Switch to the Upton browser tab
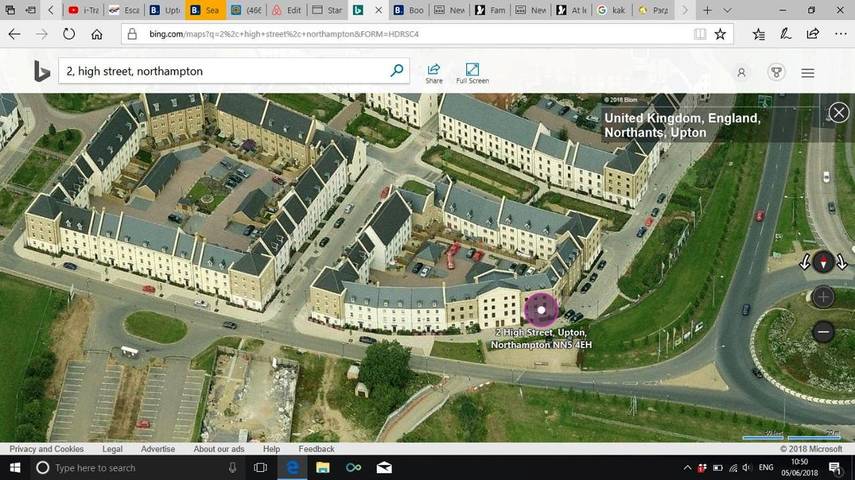Image resolution: width=855 pixels, height=480 pixels. (x=166, y=10)
